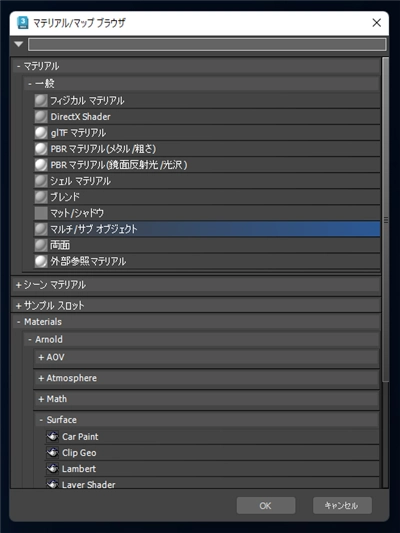This screenshot has width=400, height=533.
Task: Select シェル マテリアル text entry
Action: click(x=81, y=181)
